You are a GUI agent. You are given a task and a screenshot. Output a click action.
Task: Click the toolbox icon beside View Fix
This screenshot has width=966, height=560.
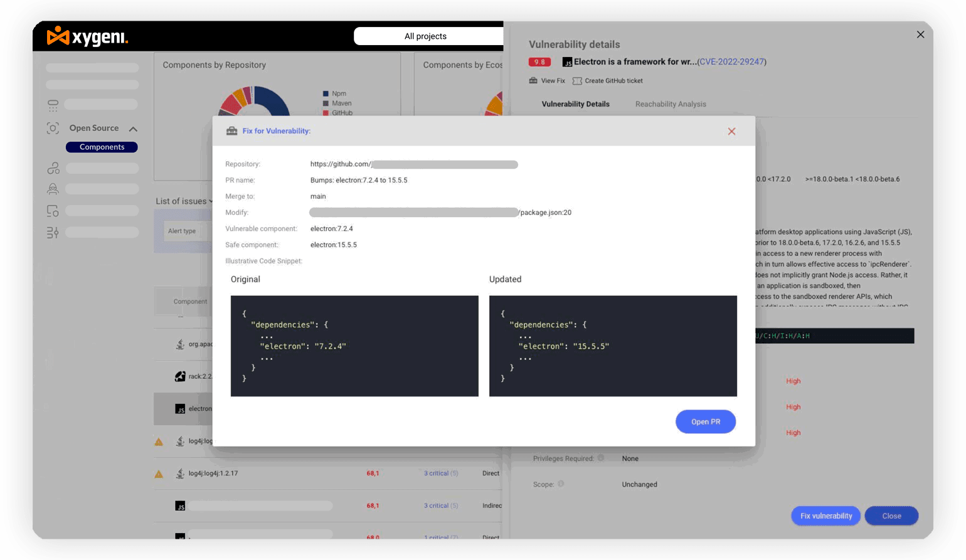(x=533, y=81)
